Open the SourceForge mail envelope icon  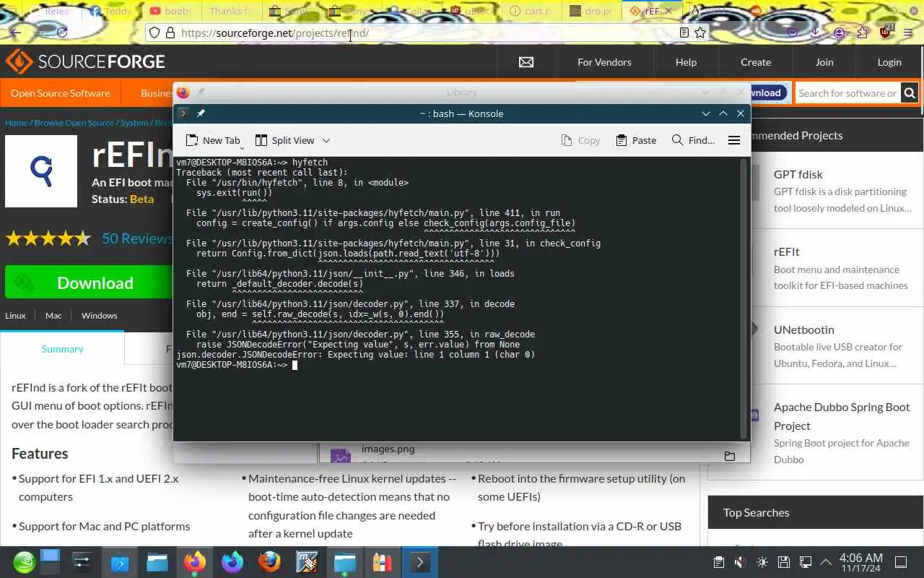526,62
